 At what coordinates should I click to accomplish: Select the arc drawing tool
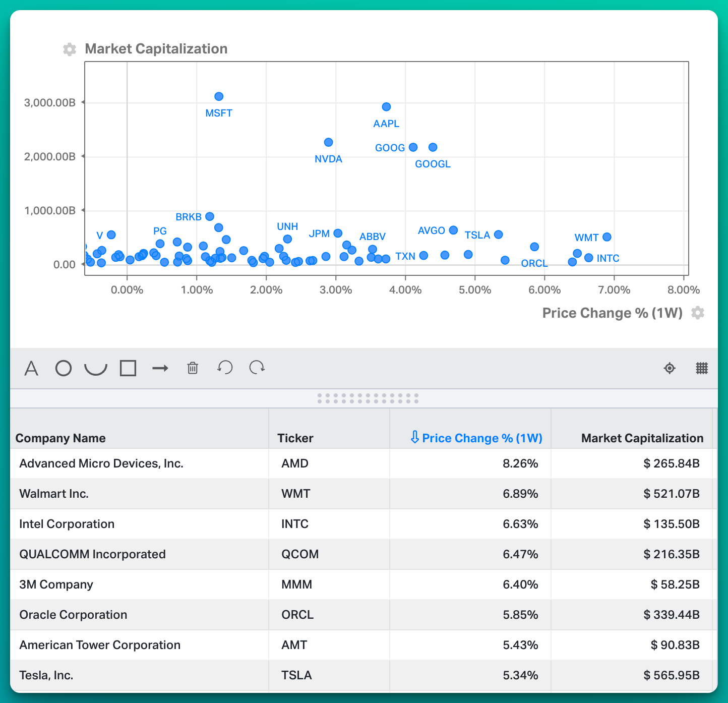[x=96, y=369]
